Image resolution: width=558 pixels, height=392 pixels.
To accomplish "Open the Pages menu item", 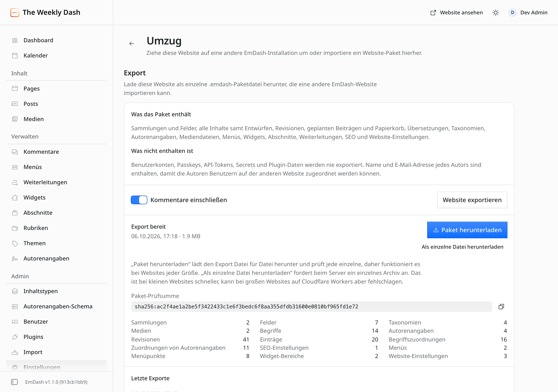I will pos(56,89).
